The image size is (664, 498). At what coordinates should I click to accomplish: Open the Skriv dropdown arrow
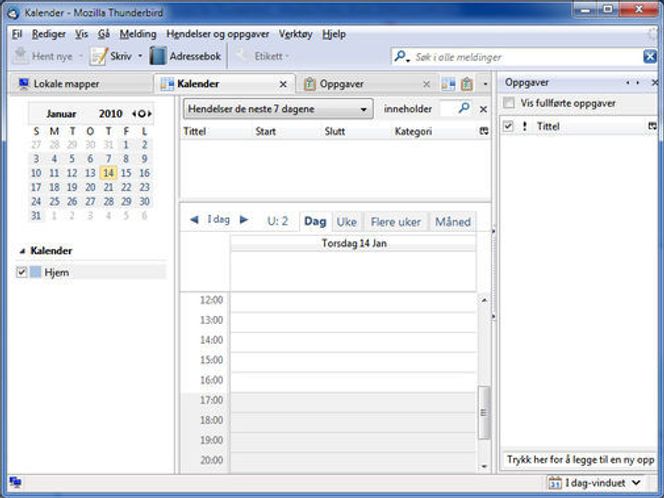coord(140,56)
